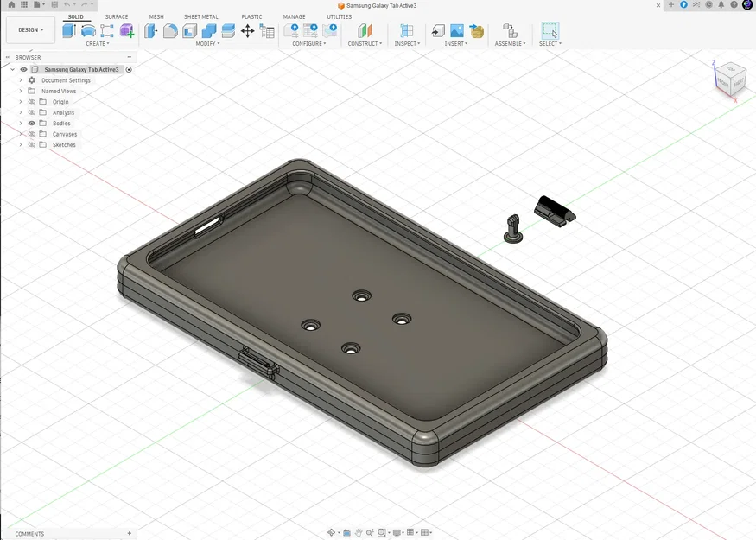Select the Measure tool in Inspect

click(406, 31)
